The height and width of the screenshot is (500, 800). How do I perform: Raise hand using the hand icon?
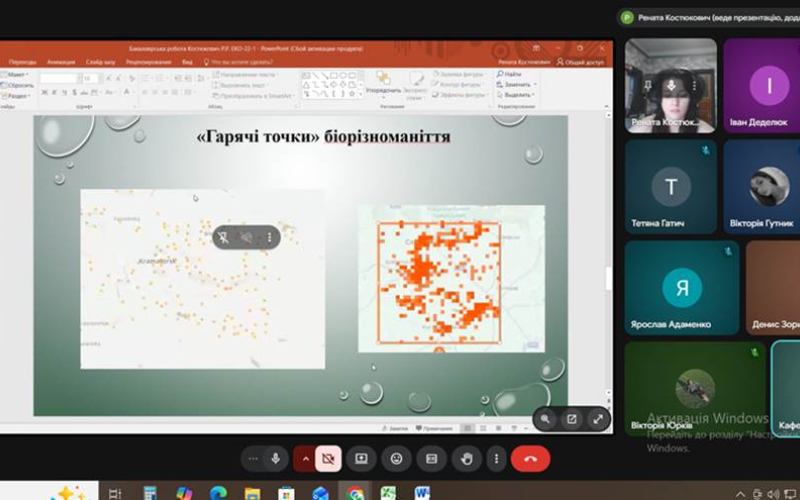tap(467, 459)
